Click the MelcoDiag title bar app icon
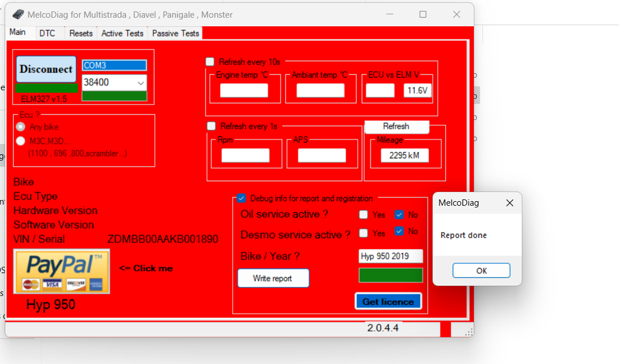The image size is (619, 364). click(18, 14)
